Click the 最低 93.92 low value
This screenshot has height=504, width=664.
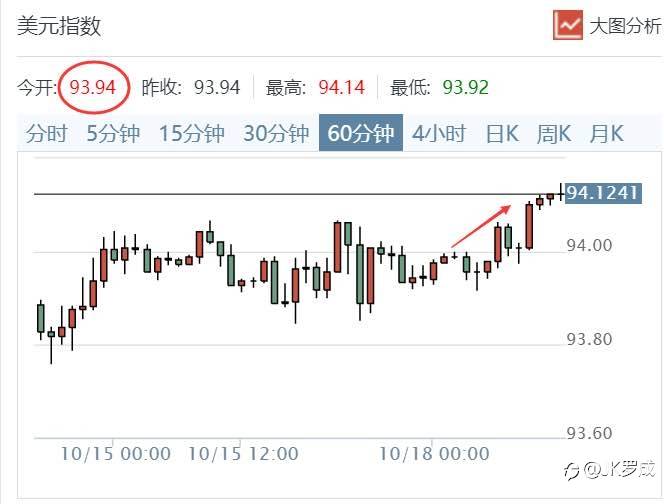[x=466, y=87]
